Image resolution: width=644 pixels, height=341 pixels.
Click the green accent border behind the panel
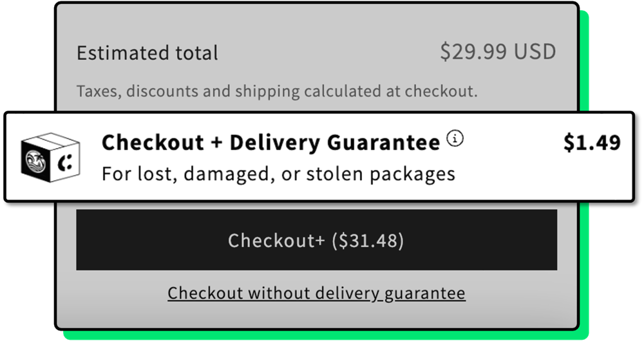coord(583,64)
